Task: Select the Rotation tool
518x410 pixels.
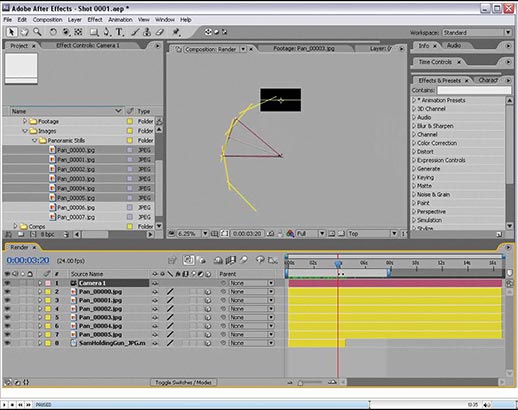Action: pos(53,32)
